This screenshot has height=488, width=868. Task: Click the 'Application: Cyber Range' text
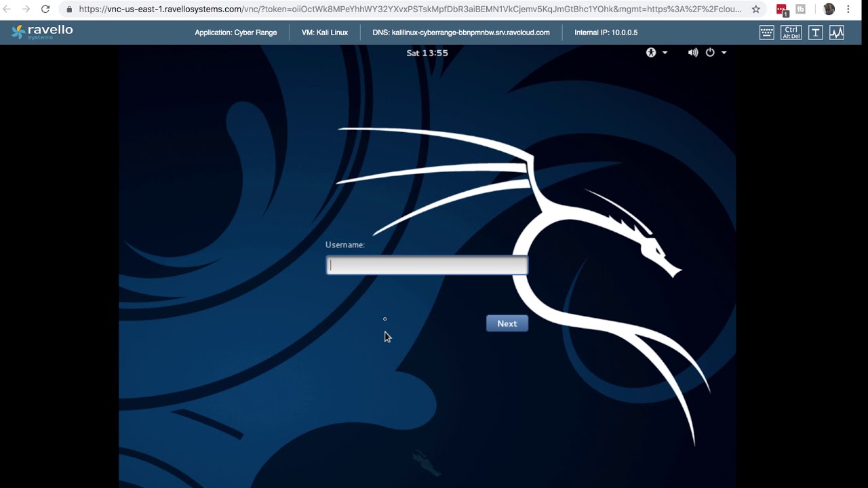[x=236, y=33]
